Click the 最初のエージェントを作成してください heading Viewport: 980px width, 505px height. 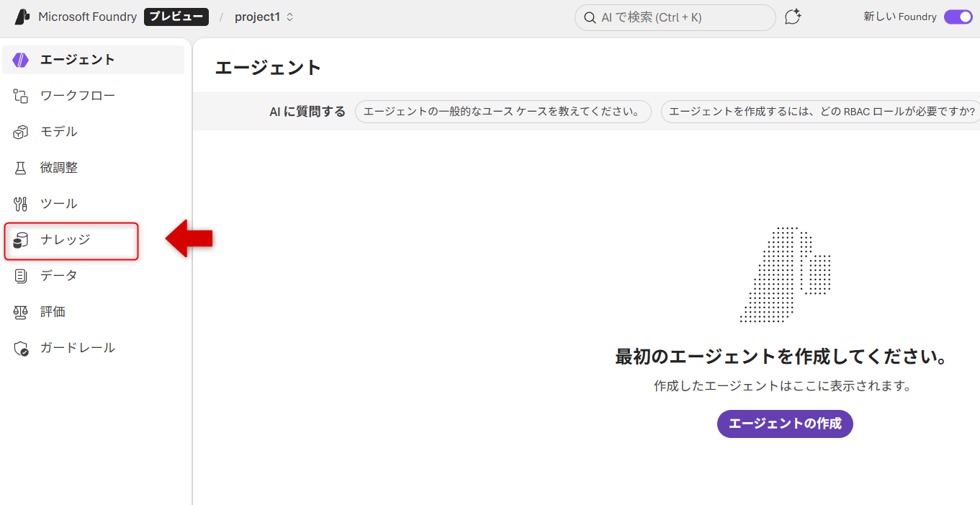click(782, 356)
